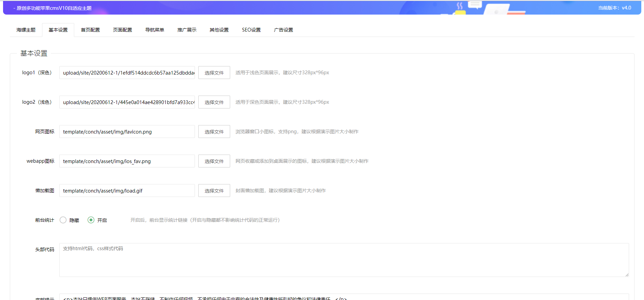Grab the 头部代码 textarea resize handle
644x300 pixels.
(627, 275)
